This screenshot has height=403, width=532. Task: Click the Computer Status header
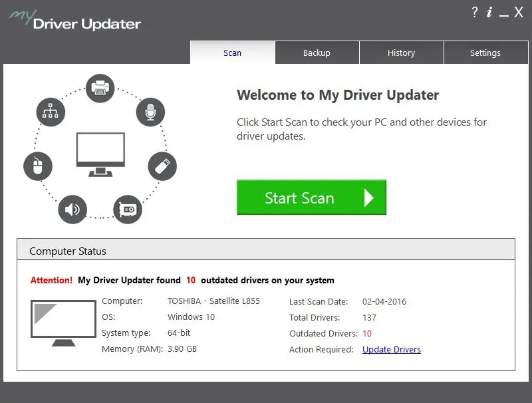point(266,249)
